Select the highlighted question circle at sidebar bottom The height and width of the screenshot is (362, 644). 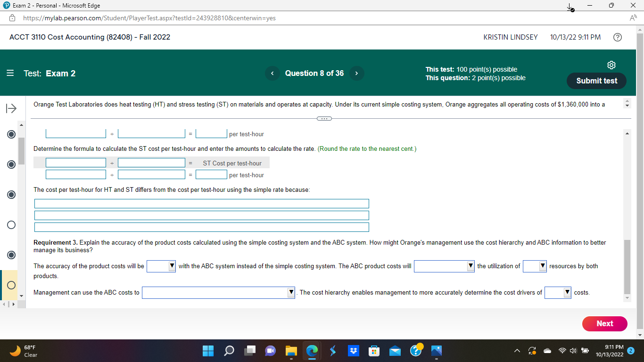(11, 285)
